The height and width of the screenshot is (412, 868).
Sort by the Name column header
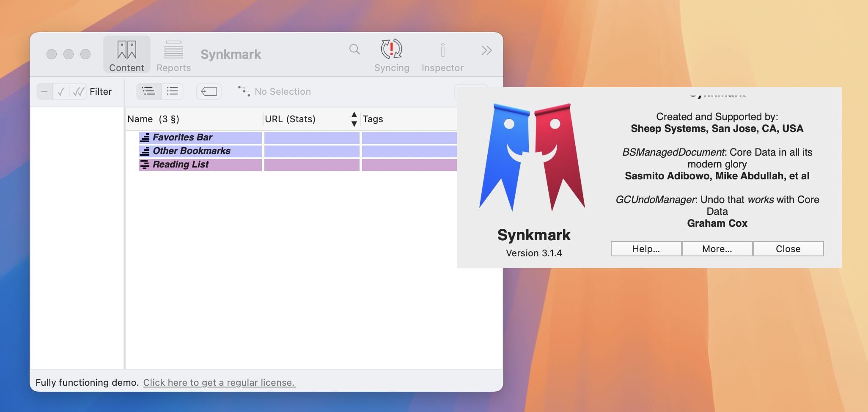(194, 119)
